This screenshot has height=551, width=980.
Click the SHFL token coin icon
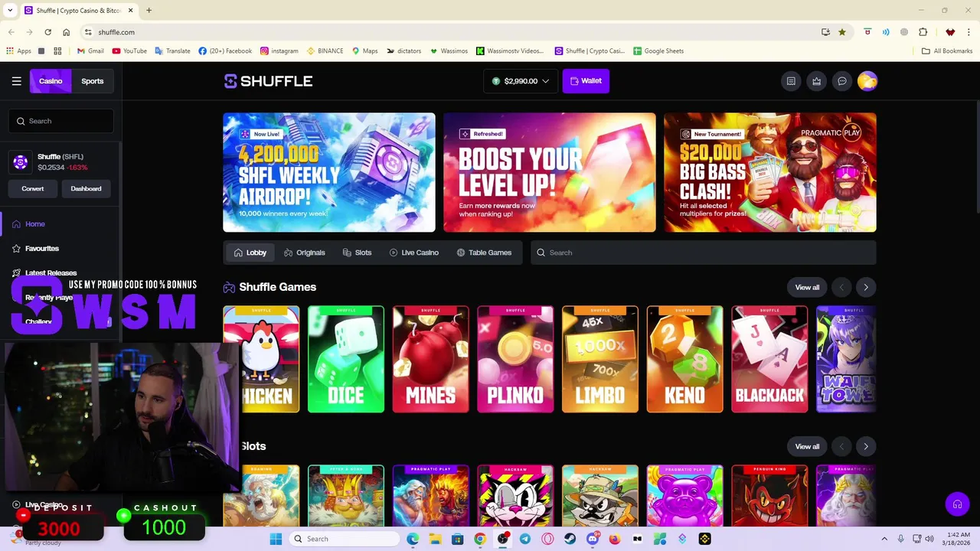click(21, 161)
